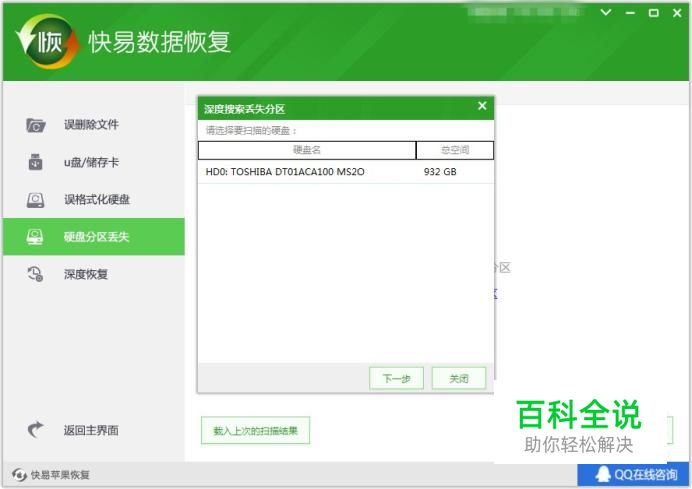This screenshot has width=692, height=489.
Task: Click the lost partition disk icon
Action: [35, 237]
